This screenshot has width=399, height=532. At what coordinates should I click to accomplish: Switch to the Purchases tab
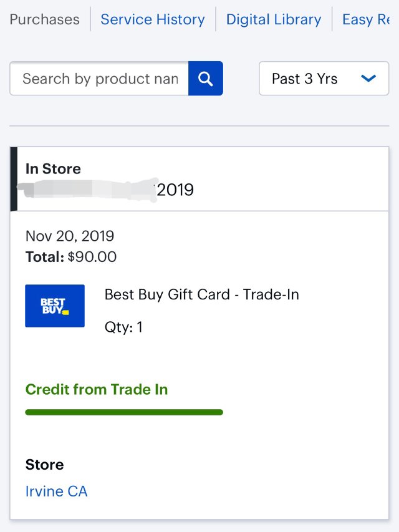click(x=45, y=19)
